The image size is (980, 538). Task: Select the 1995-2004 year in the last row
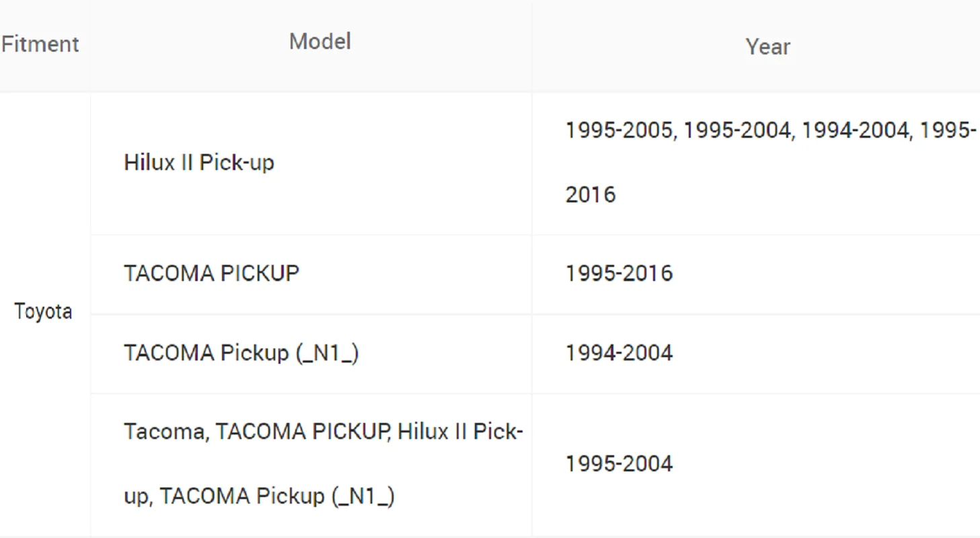619,464
